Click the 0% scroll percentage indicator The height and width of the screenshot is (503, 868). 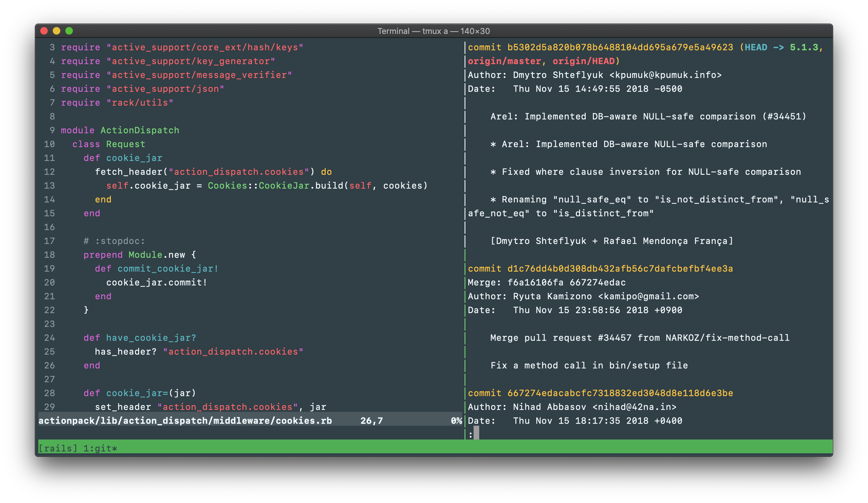(x=456, y=421)
